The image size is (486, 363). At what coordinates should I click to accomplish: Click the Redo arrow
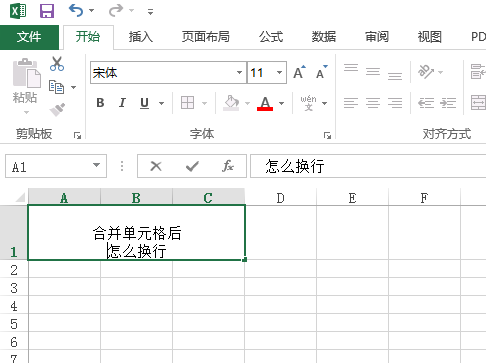116,11
